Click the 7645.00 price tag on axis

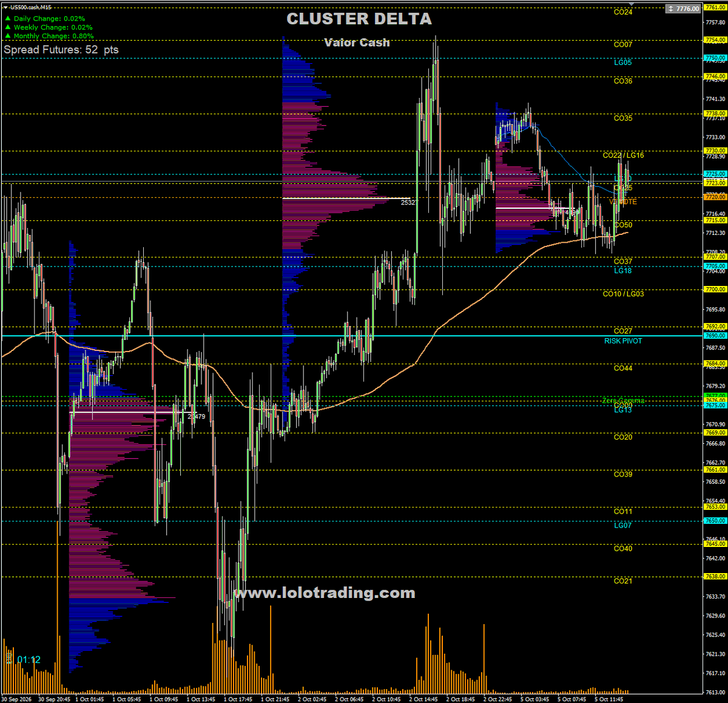[x=715, y=544]
